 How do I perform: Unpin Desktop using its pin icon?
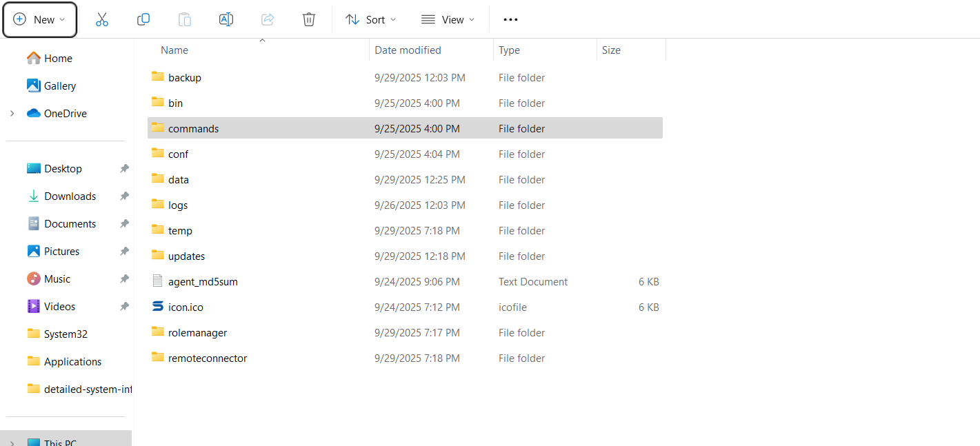(124, 169)
